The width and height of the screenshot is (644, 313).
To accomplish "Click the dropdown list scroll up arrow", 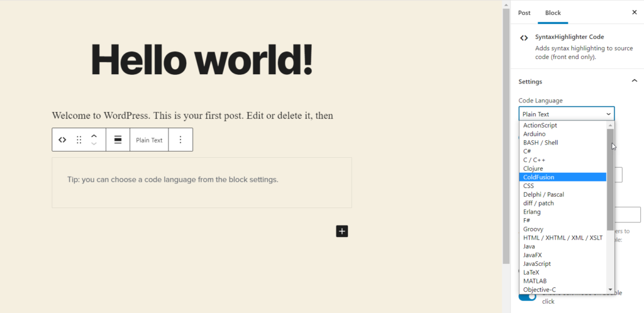I will click(610, 124).
